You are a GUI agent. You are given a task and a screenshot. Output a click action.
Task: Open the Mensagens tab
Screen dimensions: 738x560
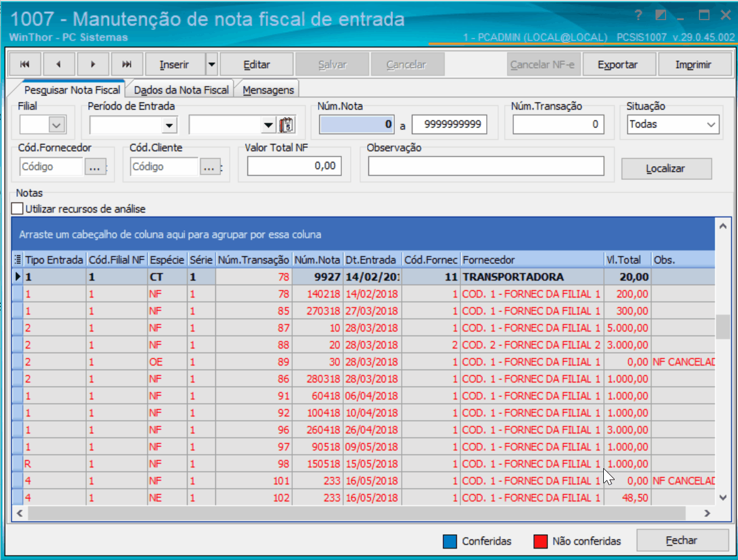[x=268, y=90]
